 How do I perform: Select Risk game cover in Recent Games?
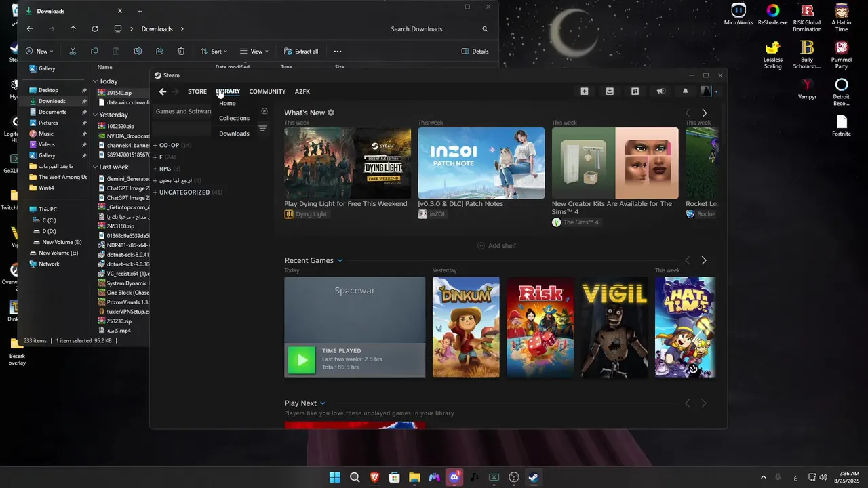click(x=540, y=327)
